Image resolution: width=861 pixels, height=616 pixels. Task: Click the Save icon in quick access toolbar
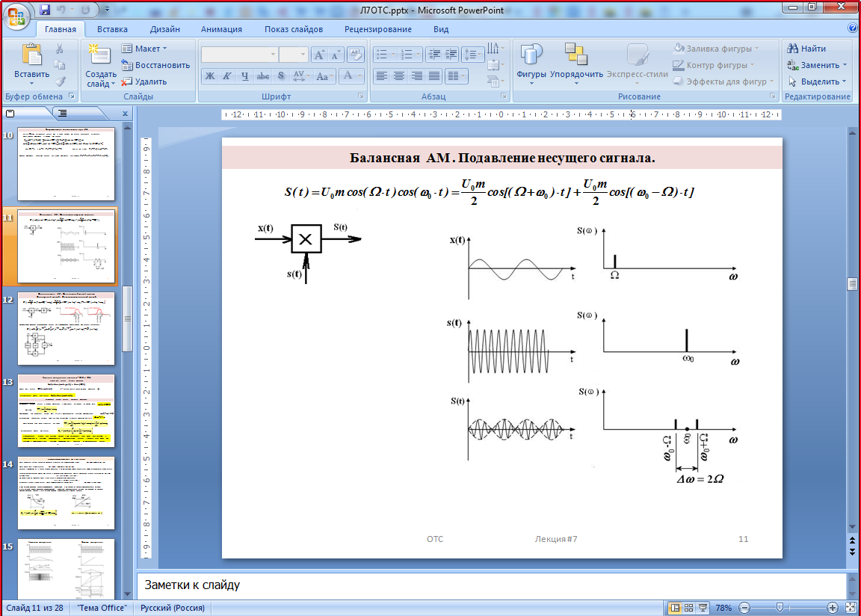point(45,10)
